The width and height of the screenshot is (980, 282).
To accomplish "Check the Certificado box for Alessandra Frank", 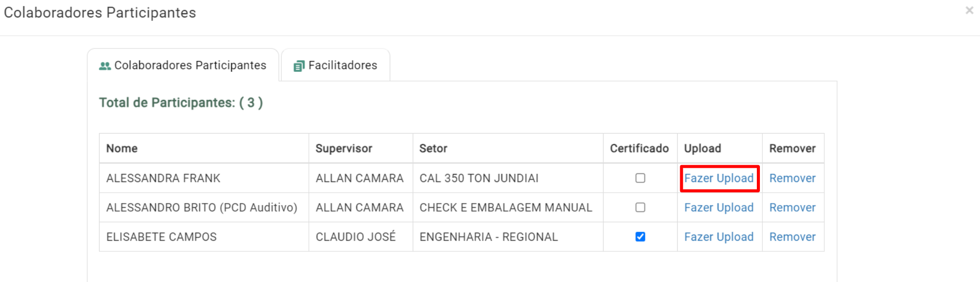I will coord(640,178).
